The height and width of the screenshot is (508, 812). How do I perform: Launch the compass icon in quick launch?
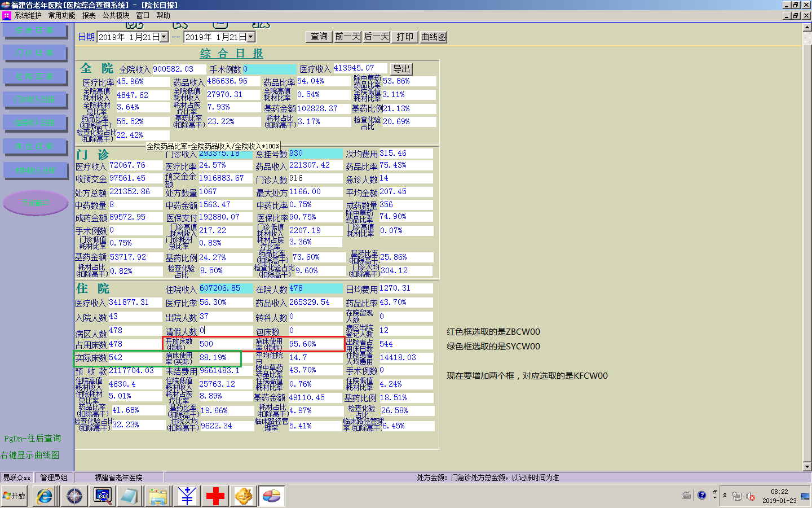pyautogui.click(x=74, y=496)
